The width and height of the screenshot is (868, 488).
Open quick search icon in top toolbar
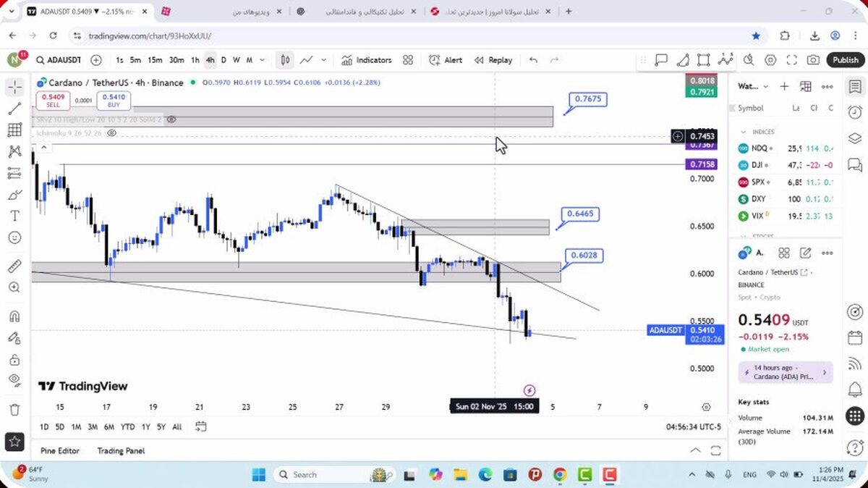(749, 60)
